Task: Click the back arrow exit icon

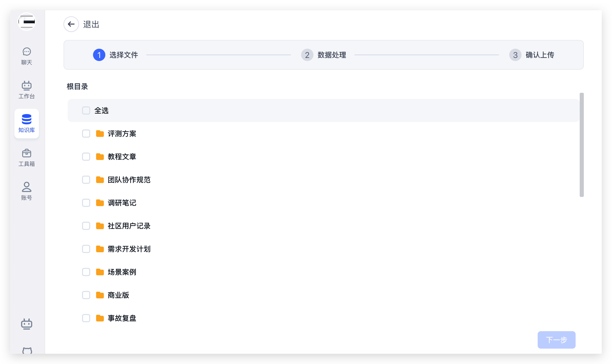Action: pyautogui.click(x=71, y=24)
